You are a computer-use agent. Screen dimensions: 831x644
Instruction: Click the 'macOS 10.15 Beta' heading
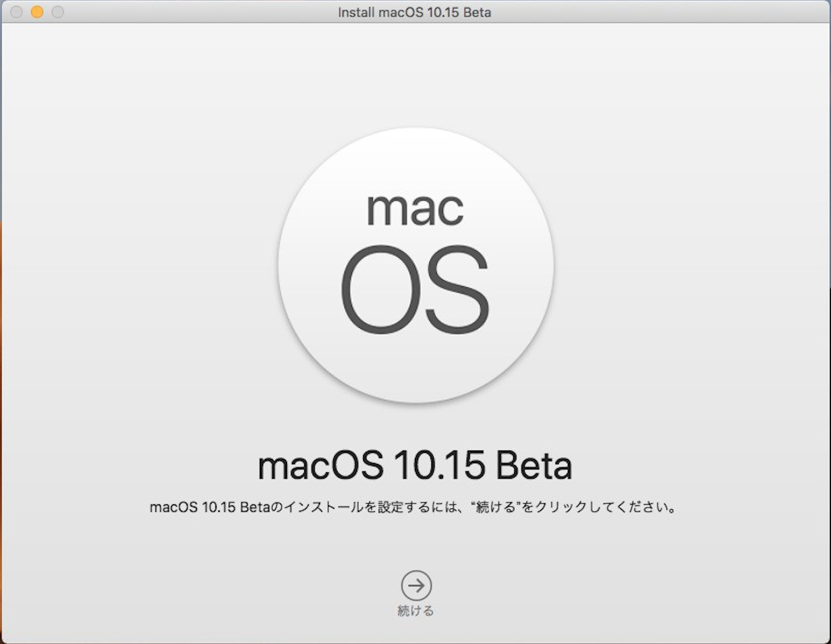(x=415, y=465)
